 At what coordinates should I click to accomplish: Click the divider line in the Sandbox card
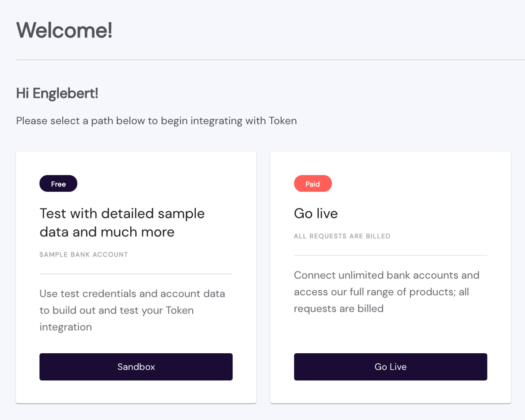(x=136, y=274)
